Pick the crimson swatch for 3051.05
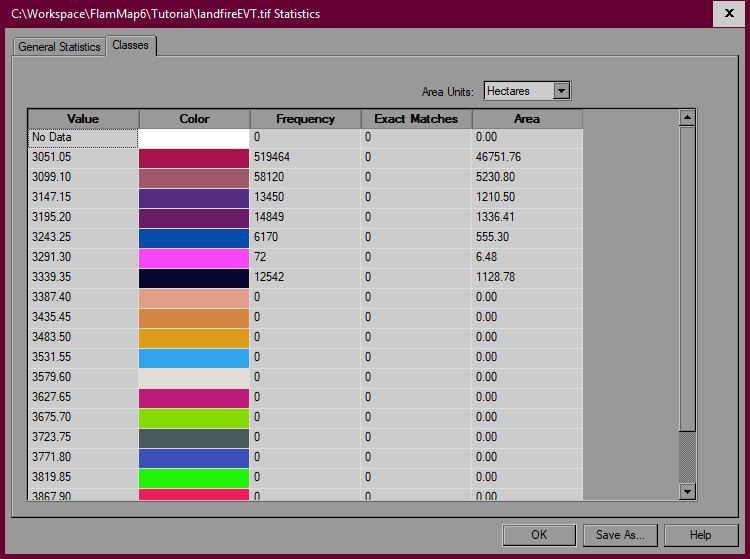 point(194,158)
